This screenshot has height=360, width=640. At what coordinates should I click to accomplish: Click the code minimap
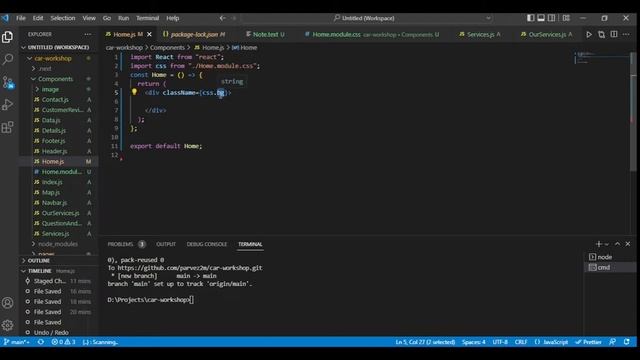point(602,59)
